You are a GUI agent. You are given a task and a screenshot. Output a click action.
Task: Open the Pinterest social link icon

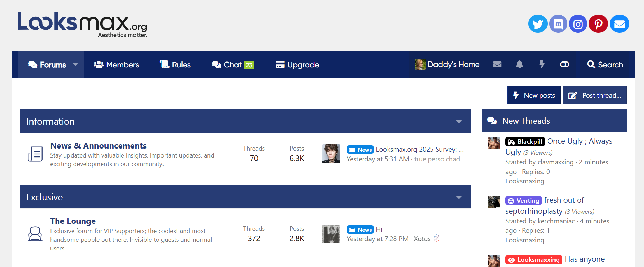(x=598, y=24)
